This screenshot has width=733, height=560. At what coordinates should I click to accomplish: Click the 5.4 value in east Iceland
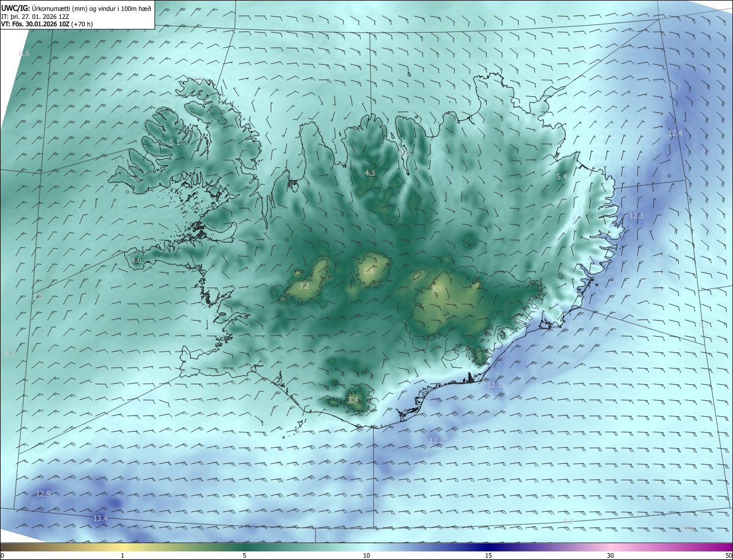click(x=562, y=177)
